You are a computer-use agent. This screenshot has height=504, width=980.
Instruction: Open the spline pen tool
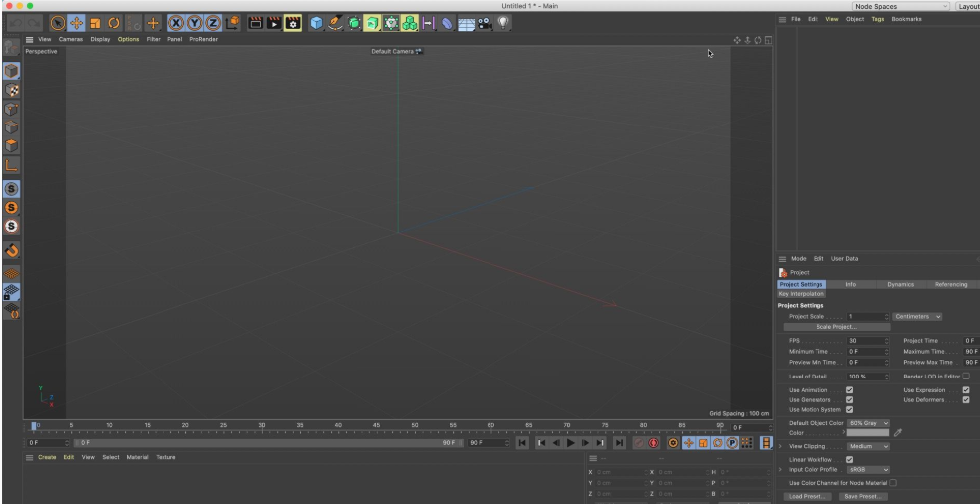coord(336,23)
